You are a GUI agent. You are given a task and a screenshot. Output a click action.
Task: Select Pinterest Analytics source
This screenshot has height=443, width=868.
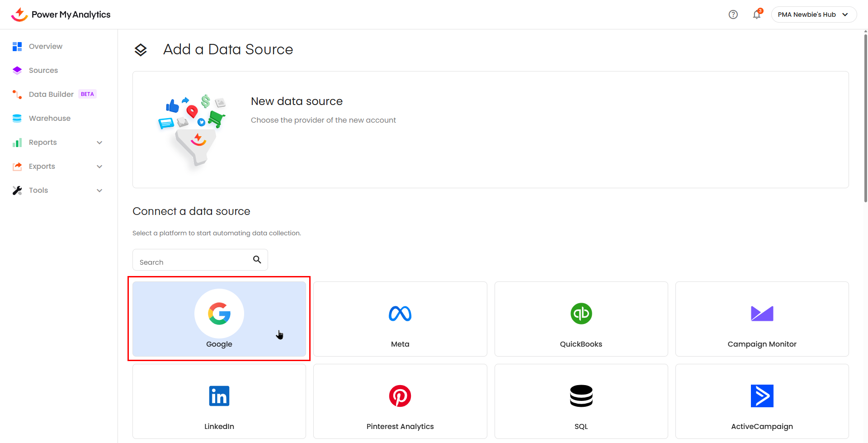pos(400,401)
